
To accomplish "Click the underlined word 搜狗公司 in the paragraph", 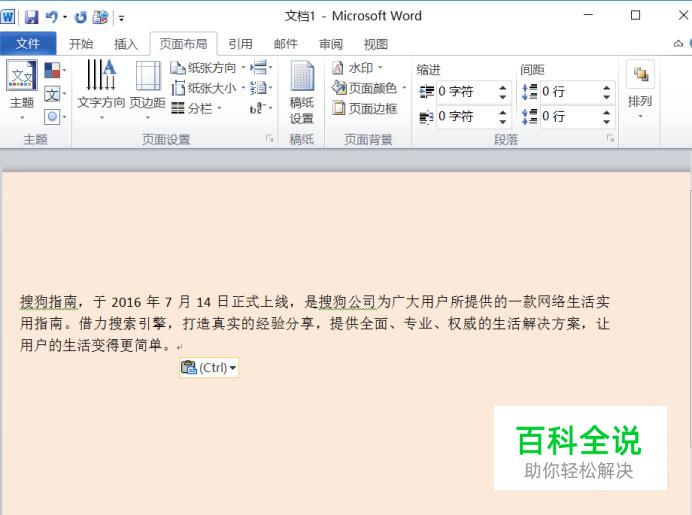I will tap(347, 302).
